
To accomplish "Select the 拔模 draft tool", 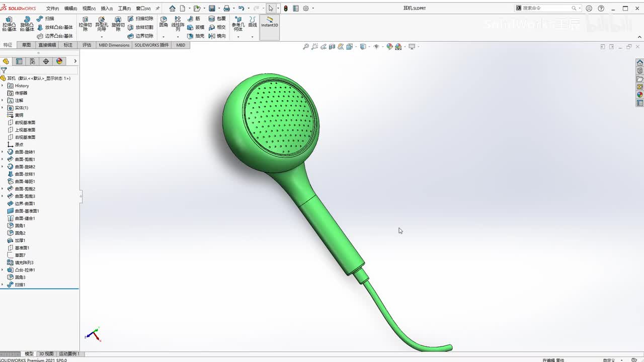I will click(x=196, y=27).
